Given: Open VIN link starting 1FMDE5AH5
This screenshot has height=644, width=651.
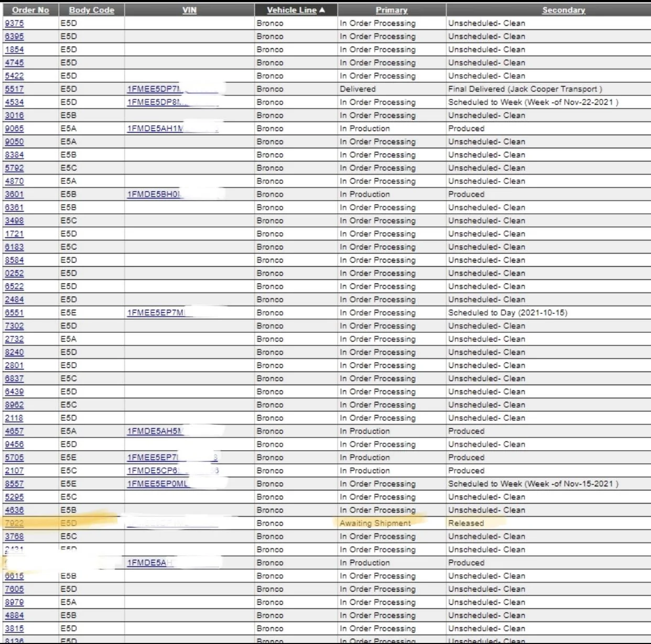Looking at the screenshot, I should pyautogui.click(x=155, y=431).
